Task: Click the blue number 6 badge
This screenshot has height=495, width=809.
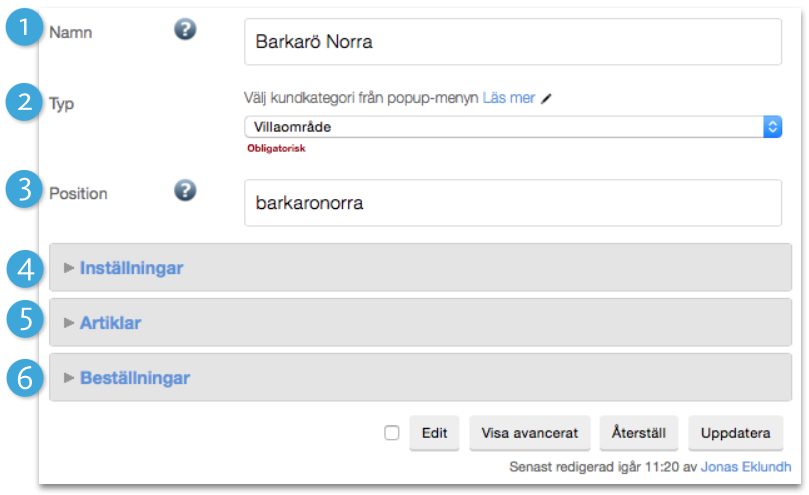Action: point(23,377)
